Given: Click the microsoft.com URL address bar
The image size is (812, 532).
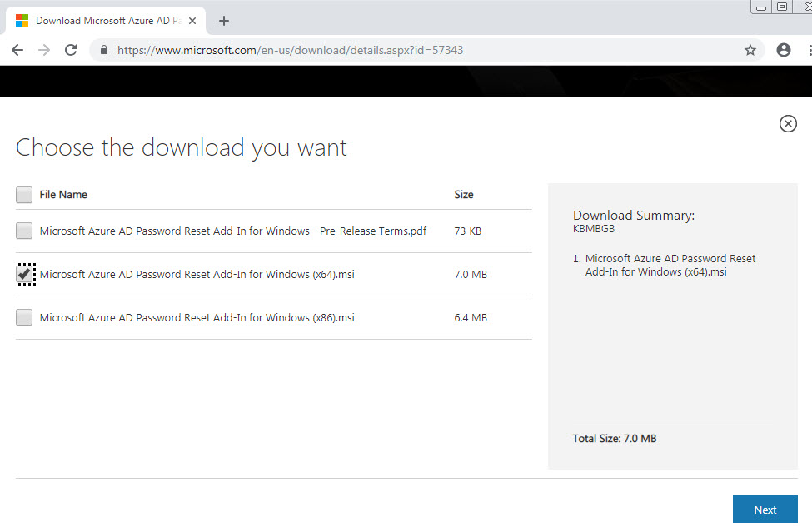Looking at the screenshot, I should [290, 50].
